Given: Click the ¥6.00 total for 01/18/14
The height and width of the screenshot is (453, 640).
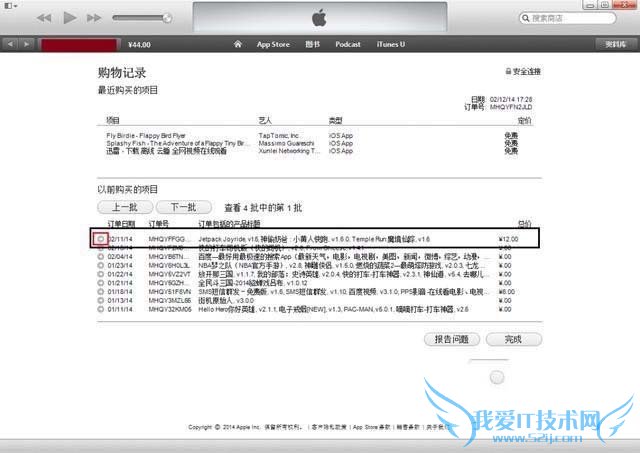Looking at the screenshot, I should tap(507, 292).
